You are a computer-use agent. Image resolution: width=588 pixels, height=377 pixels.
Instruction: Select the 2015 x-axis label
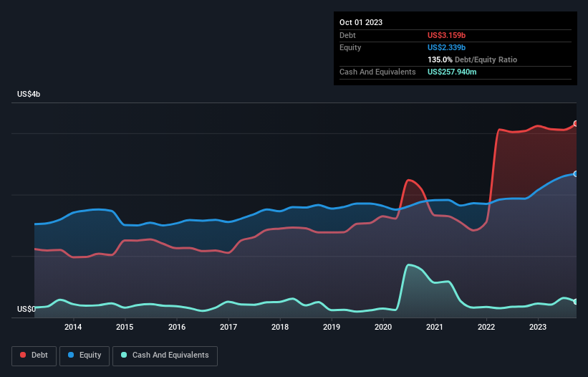coord(125,327)
